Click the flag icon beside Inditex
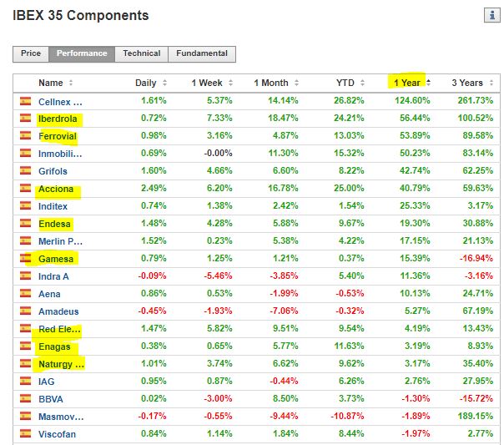 pos(25,206)
